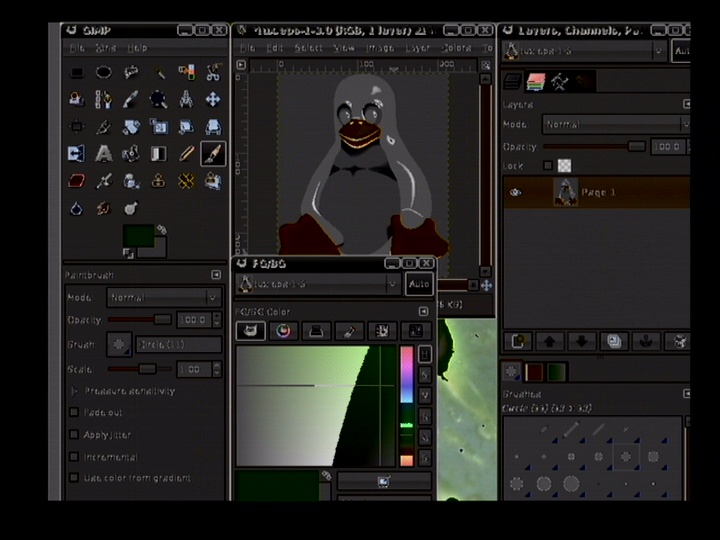Open the Paintbrush Mode dropdown

coord(164,297)
